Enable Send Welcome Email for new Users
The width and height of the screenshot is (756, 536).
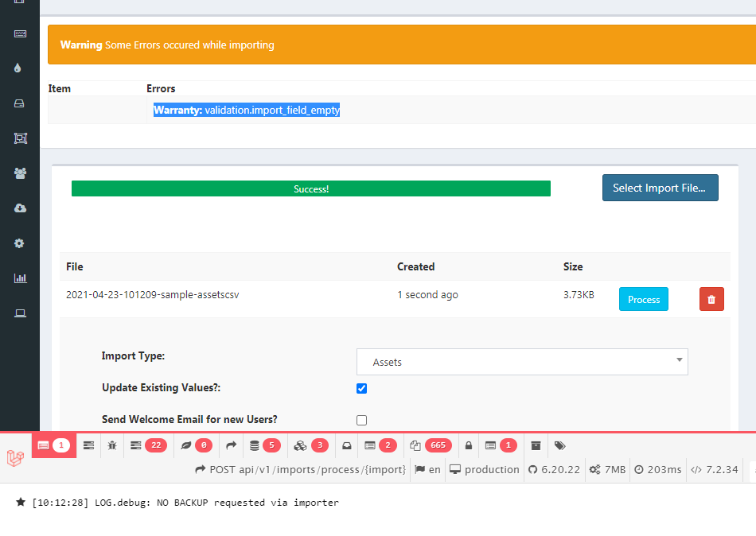point(361,420)
